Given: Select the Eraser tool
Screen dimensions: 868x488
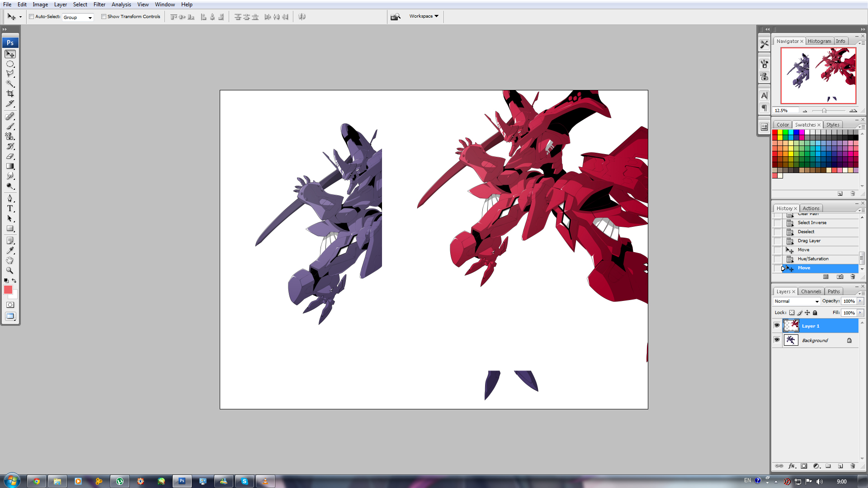Looking at the screenshot, I should click(10, 156).
